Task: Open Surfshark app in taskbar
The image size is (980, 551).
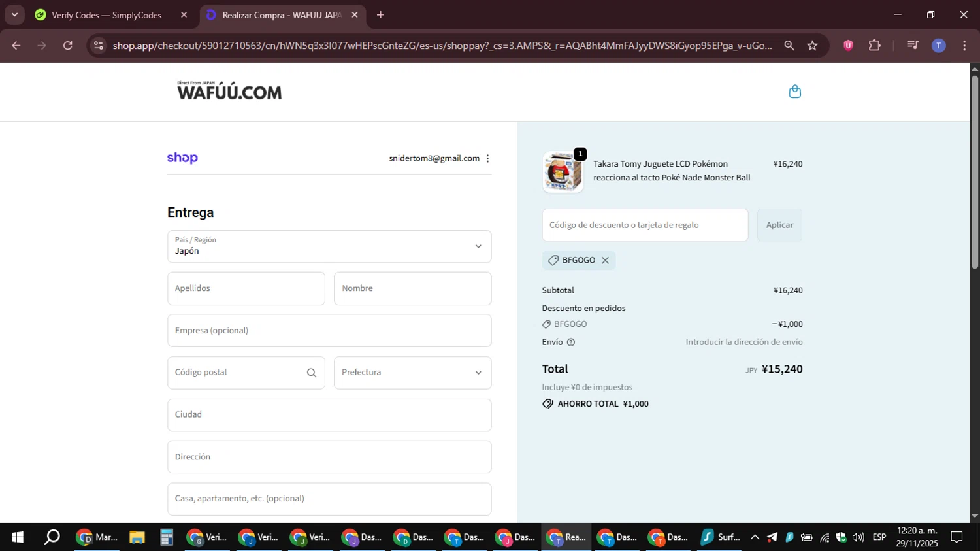Action: click(x=720, y=537)
